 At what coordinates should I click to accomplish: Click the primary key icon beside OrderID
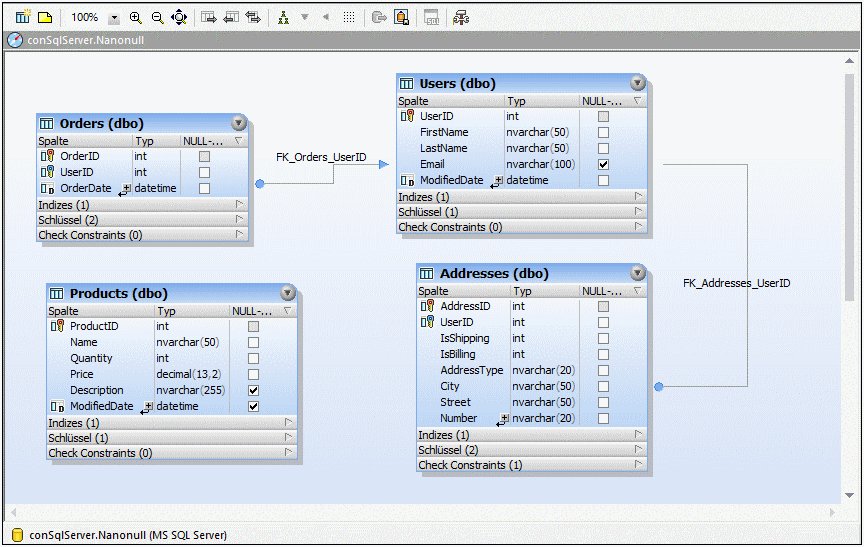coord(47,156)
